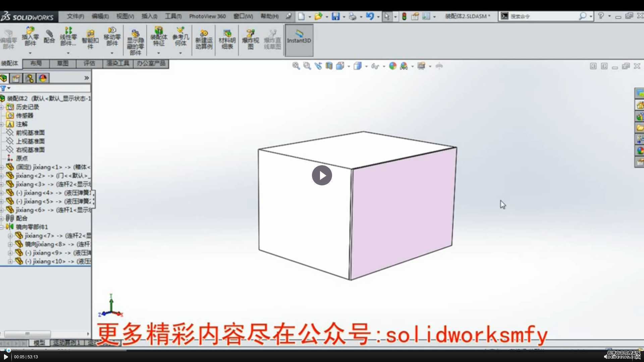Open dropdown arrow under 参考几何体
The height and width of the screenshot is (362, 644).
point(180,53)
